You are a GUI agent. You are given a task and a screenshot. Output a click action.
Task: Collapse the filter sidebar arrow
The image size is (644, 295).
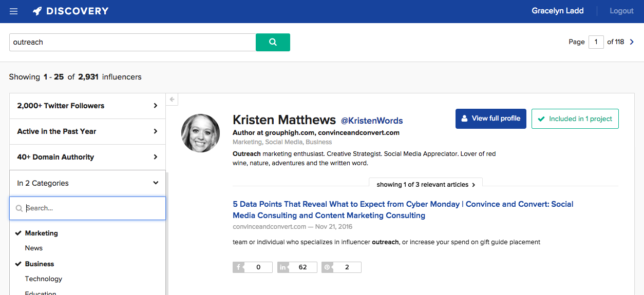tap(172, 100)
